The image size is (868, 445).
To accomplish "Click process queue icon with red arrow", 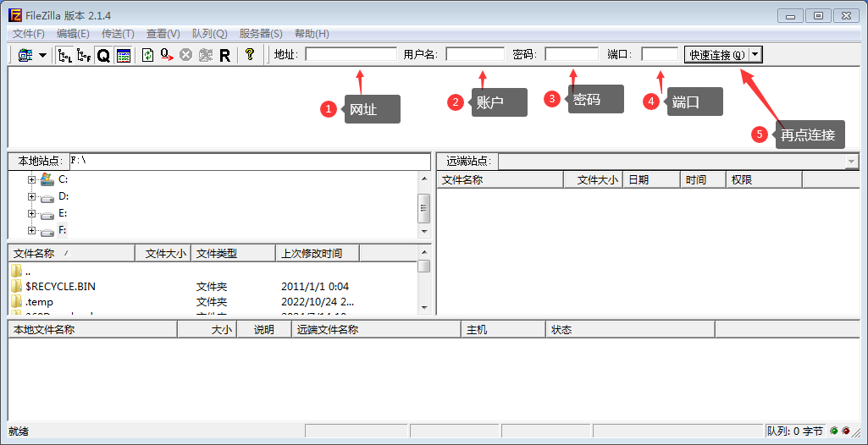I will point(167,55).
